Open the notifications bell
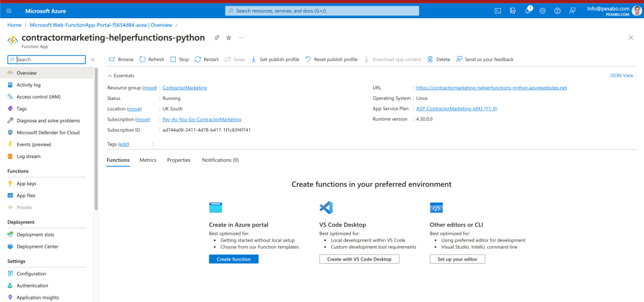This screenshot has height=302, width=644. (x=528, y=11)
